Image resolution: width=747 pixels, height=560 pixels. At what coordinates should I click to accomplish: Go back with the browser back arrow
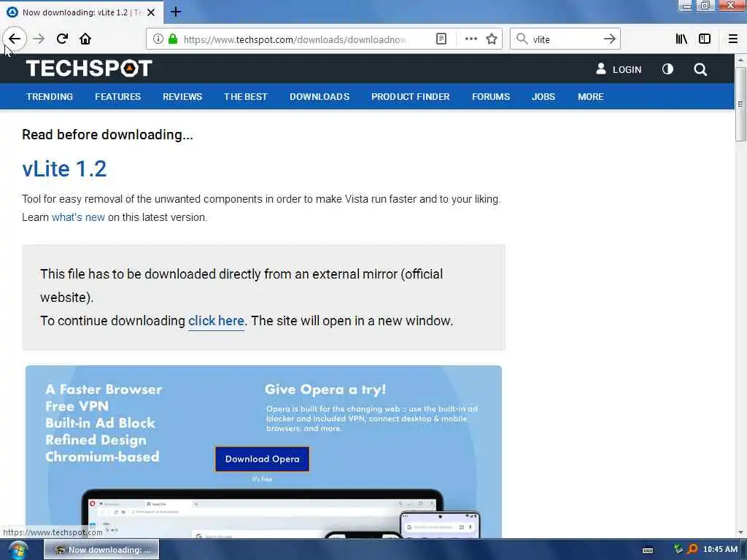coord(15,39)
